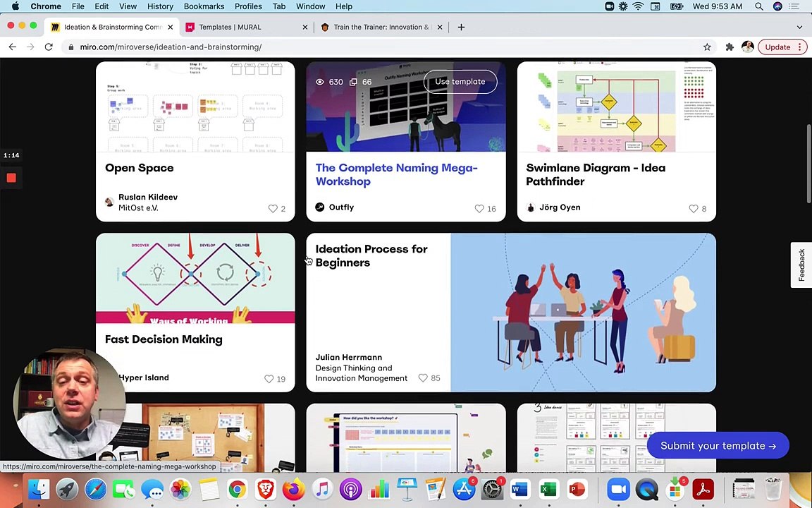Image resolution: width=812 pixels, height=508 pixels.
Task: Bookmark this page with star icon
Action: [x=707, y=47]
